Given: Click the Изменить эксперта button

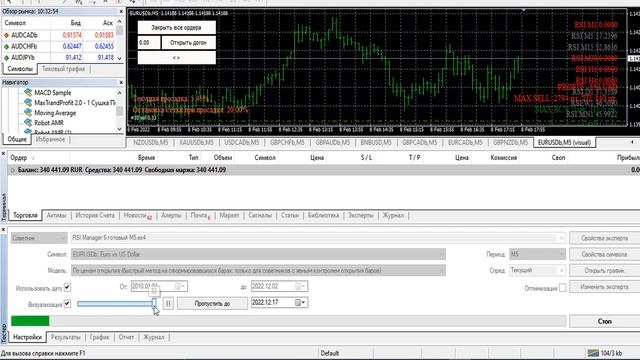Looking at the screenshot, I should (604, 287).
